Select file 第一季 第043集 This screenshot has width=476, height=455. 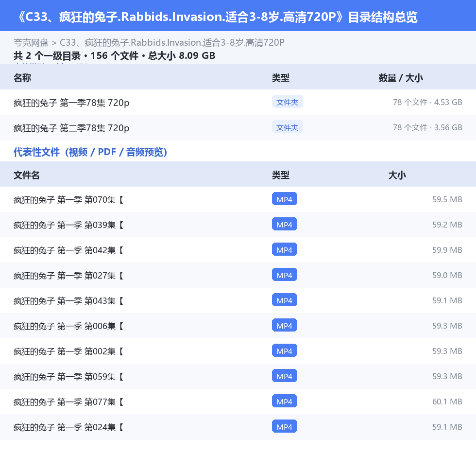(68, 301)
